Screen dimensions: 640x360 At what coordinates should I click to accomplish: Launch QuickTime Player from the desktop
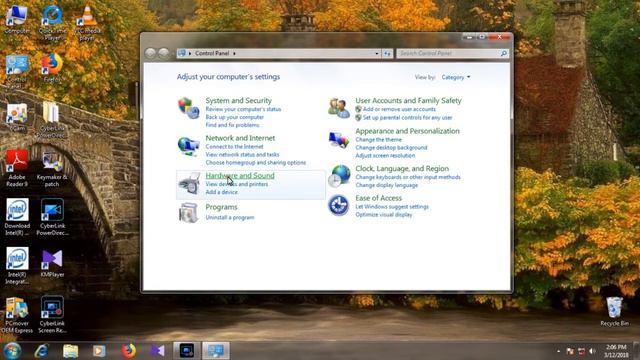[x=52, y=22]
